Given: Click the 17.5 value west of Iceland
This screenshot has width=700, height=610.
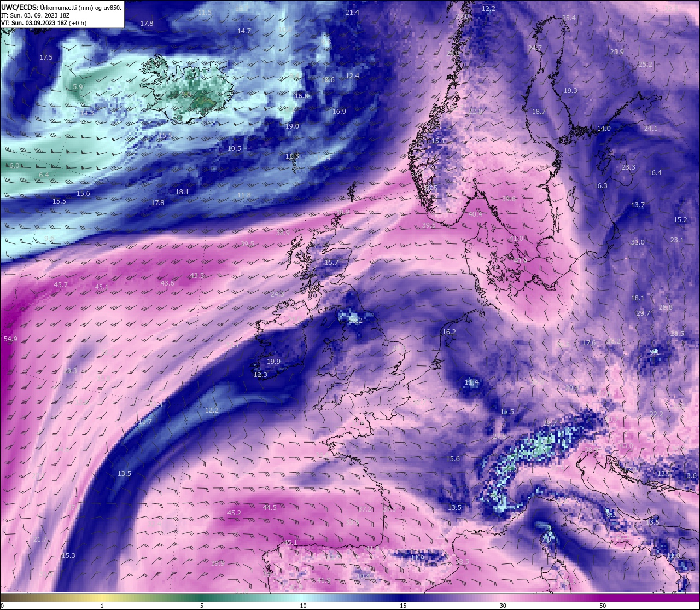Looking at the screenshot, I should 46,57.
